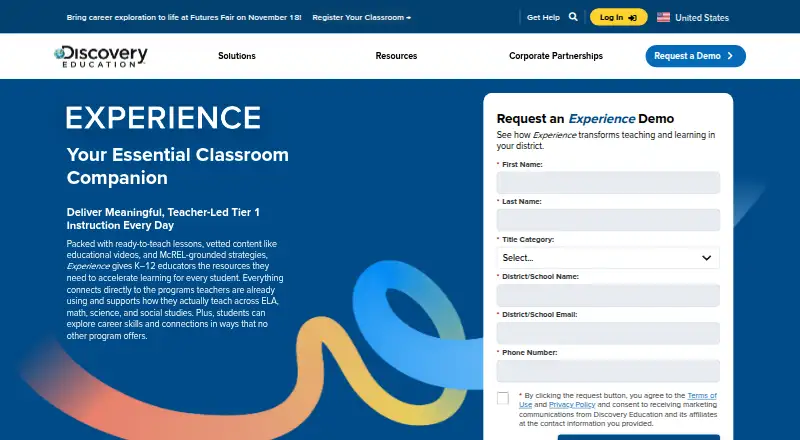Image resolution: width=800 pixels, height=440 pixels.
Task: Open the Corporate Partnerships menu
Action: [x=556, y=56]
